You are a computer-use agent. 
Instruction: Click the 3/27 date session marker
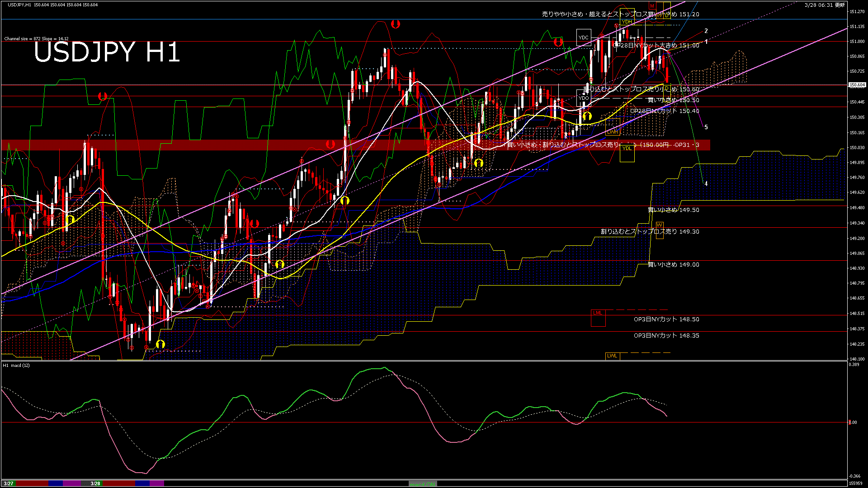pos(9,483)
